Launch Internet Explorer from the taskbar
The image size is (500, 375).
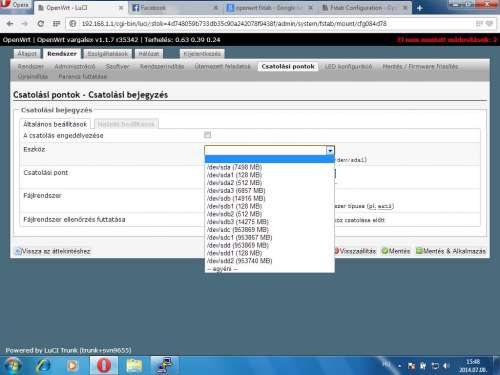[x=44, y=365]
